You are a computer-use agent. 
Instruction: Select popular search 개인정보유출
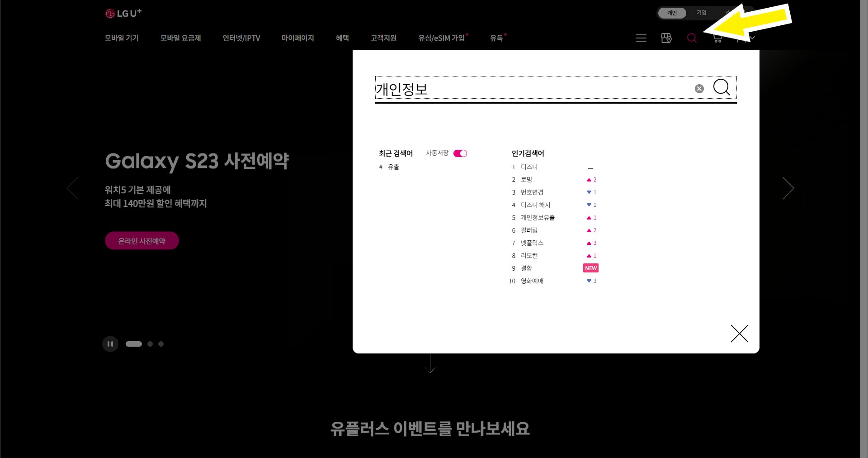pos(538,218)
